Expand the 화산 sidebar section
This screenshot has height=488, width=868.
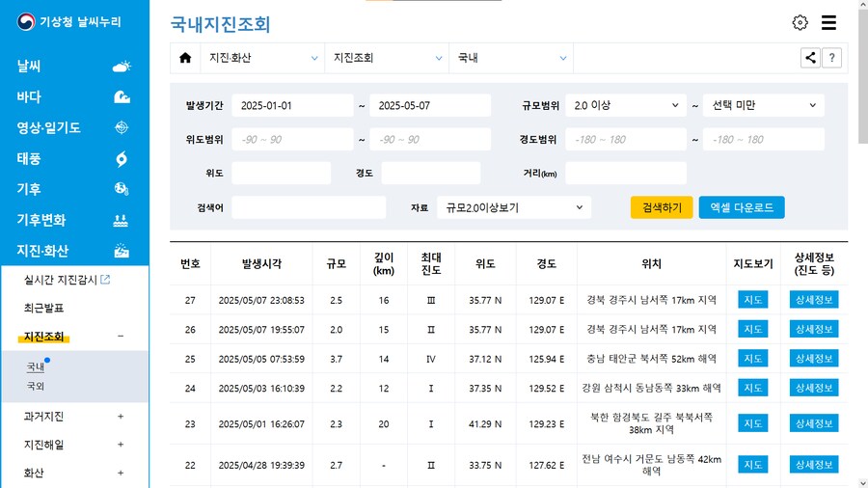(121, 473)
